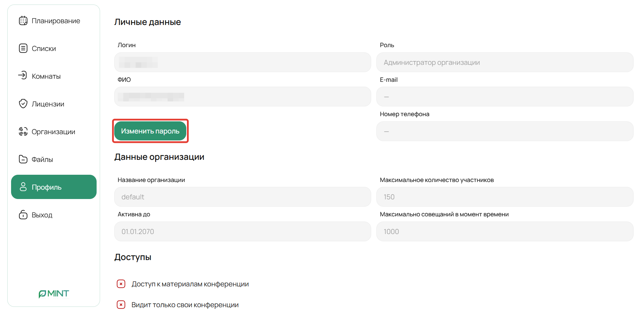Click the E-mail input field
The width and height of the screenshot is (644, 311).
pyautogui.click(x=504, y=97)
